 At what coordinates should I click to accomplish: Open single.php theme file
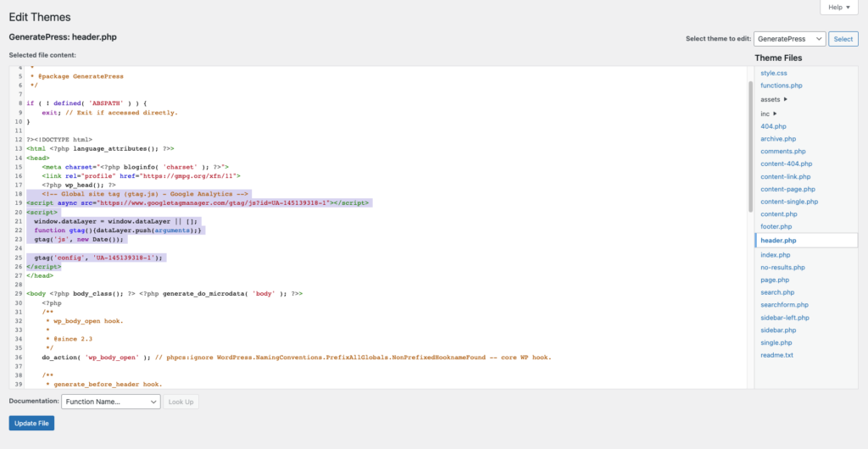click(776, 343)
